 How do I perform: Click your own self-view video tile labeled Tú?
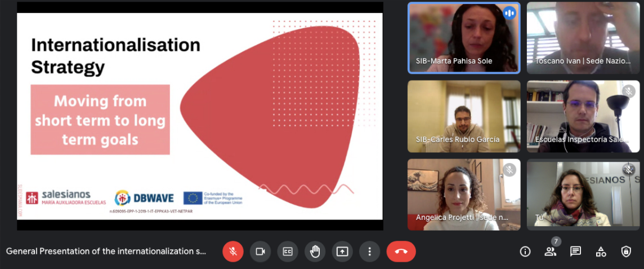coord(583,194)
